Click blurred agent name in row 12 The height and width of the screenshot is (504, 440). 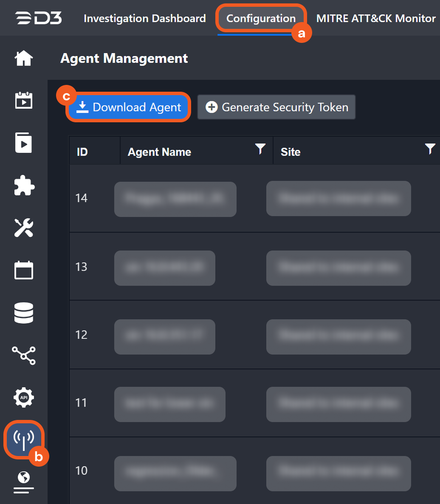[164, 337]
